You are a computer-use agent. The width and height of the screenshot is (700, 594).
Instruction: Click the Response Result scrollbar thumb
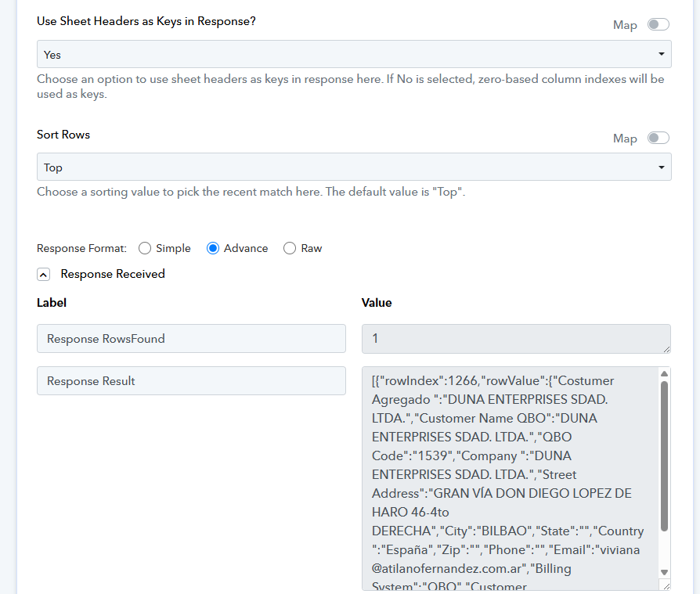coord(665,454)
